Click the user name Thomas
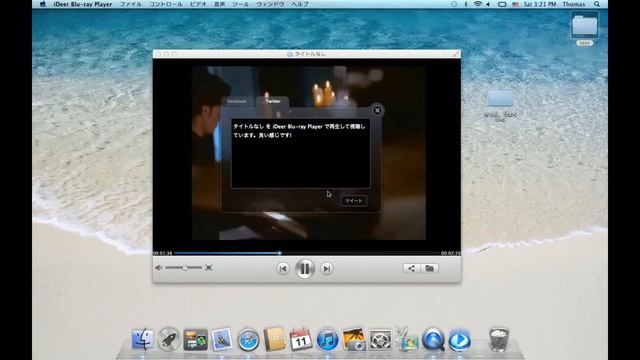This screenshot has width=640, height=360. [573, 4]
